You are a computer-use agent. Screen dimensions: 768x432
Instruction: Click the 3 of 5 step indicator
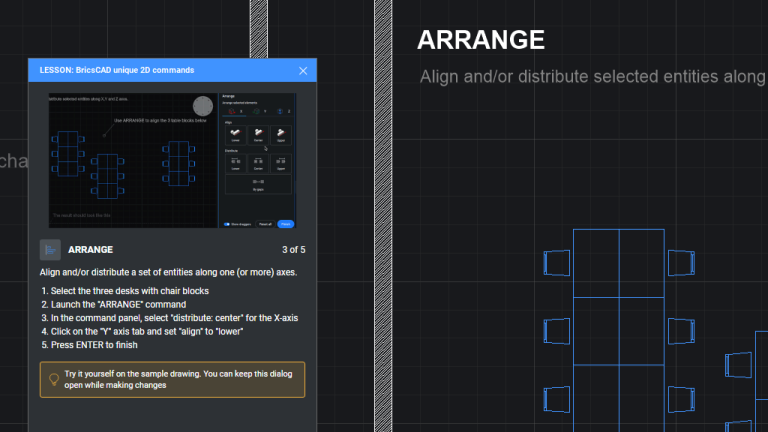click(293, 250)
